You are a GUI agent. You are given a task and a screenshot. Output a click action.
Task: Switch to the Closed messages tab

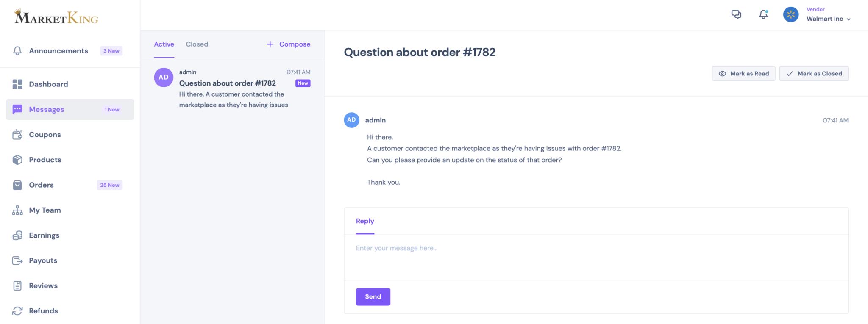(x=197, y=44)
